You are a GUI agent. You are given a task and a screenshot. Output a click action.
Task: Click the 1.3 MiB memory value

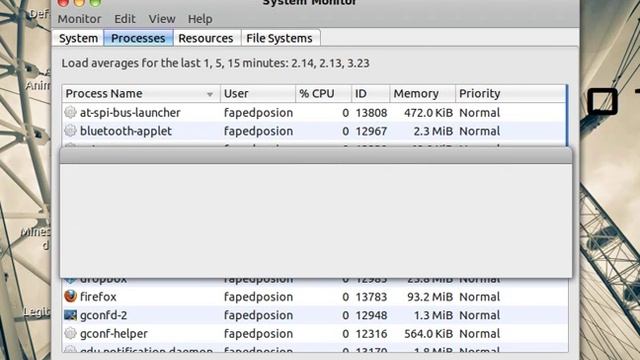[433, 315]
